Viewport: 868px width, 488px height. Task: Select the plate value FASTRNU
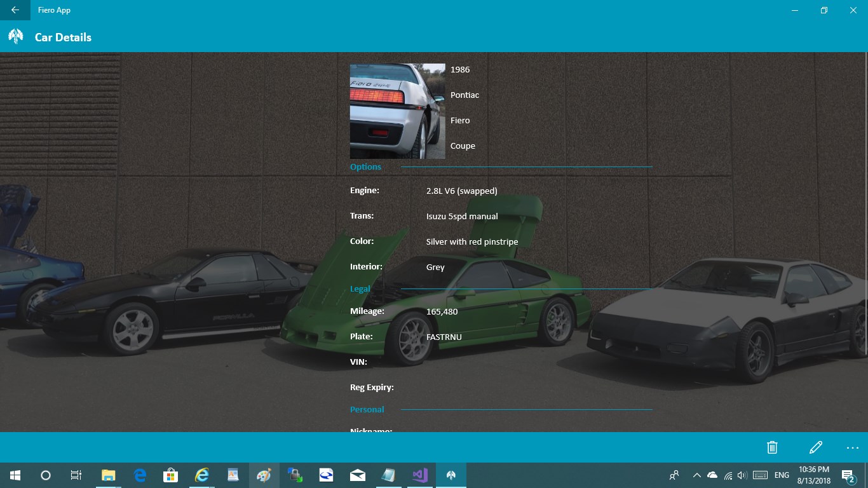pyautogui.click(x=444, y=337)
